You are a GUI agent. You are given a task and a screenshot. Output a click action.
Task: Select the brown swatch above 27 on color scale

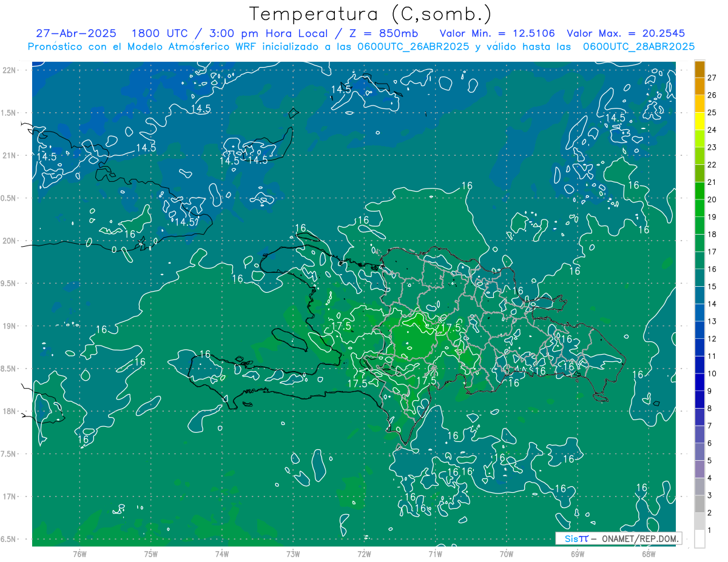[699, 69]
